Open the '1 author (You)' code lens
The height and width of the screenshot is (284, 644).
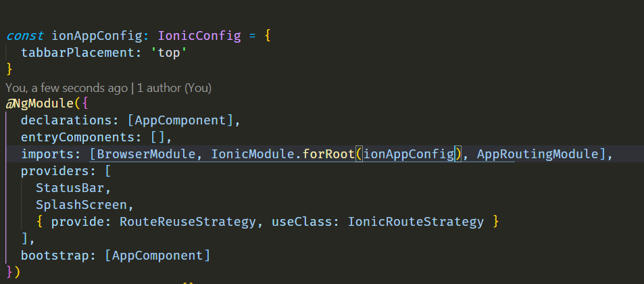[x=174, y=88]
